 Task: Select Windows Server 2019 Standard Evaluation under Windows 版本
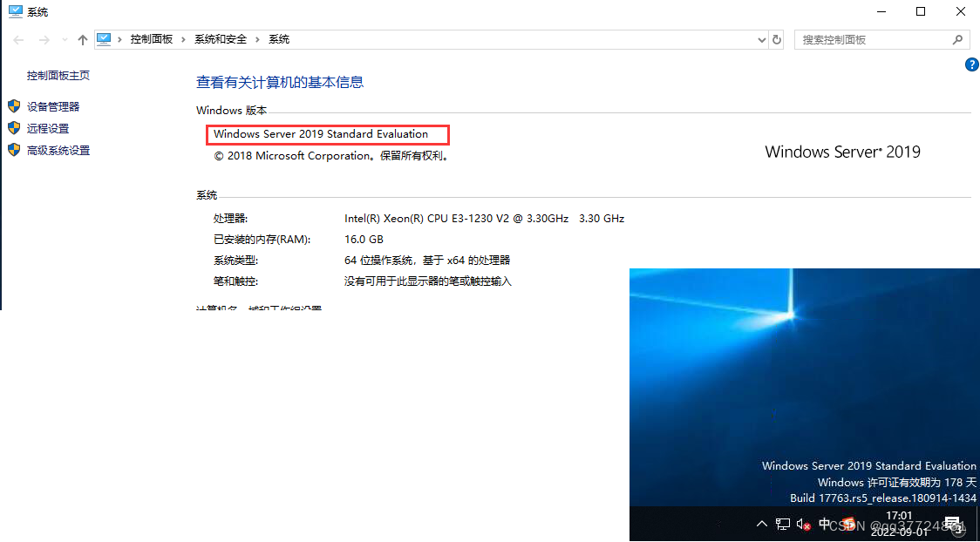pos(321,134)
